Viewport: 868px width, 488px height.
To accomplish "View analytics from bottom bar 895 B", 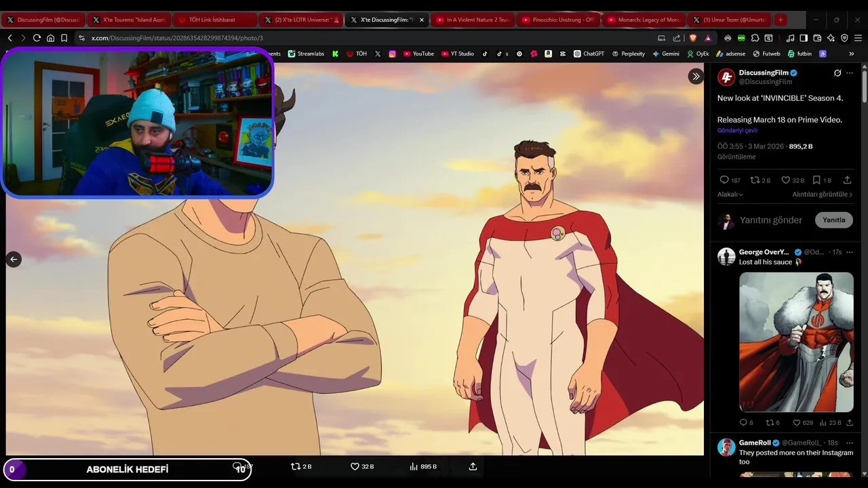I will 423,466.
